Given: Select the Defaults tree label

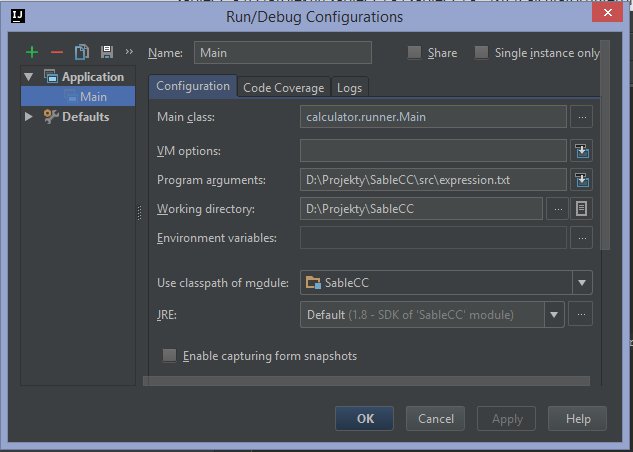Looking at the screenshot, I should click(x=86, y=117).
